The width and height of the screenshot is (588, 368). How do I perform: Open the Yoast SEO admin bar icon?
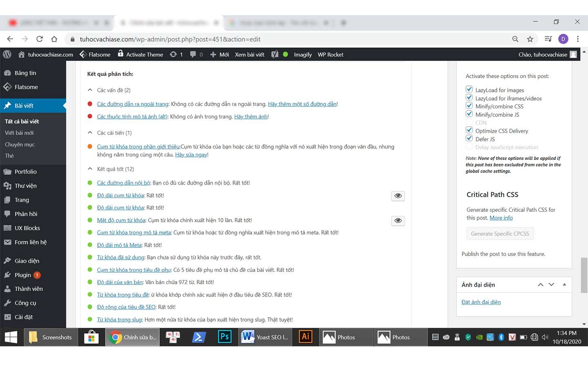(x=275, y=54)
